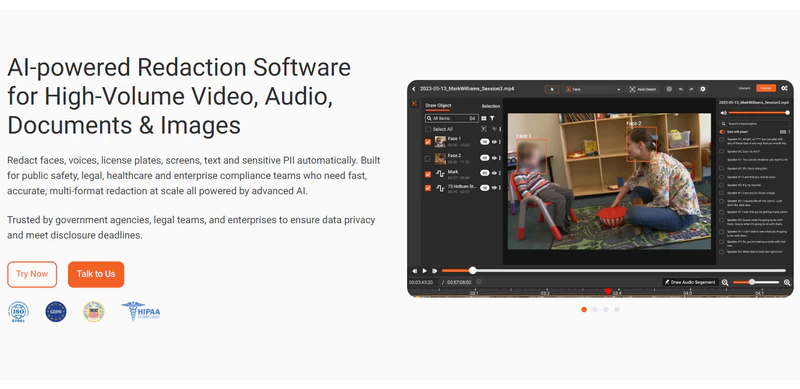
Task: Click the red timeline playhead marker
Action: point(608,291)
